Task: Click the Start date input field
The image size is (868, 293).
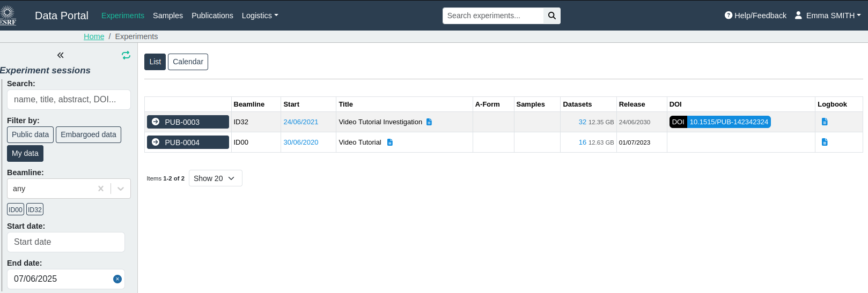Action: [x=66, y=242]
